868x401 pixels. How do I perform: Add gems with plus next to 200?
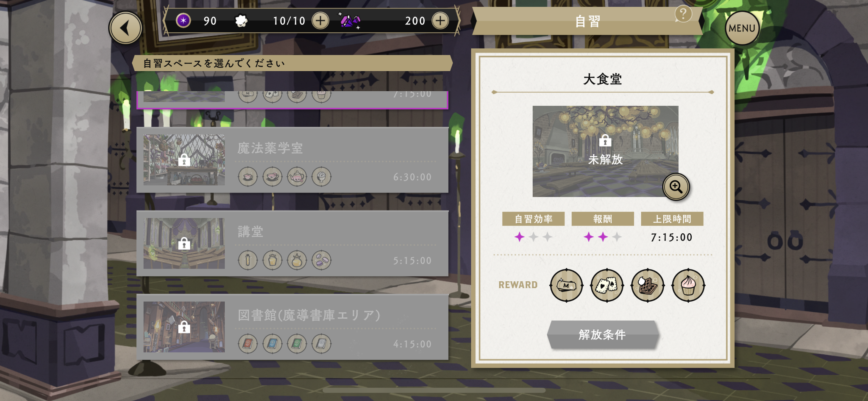pos(440,20)
